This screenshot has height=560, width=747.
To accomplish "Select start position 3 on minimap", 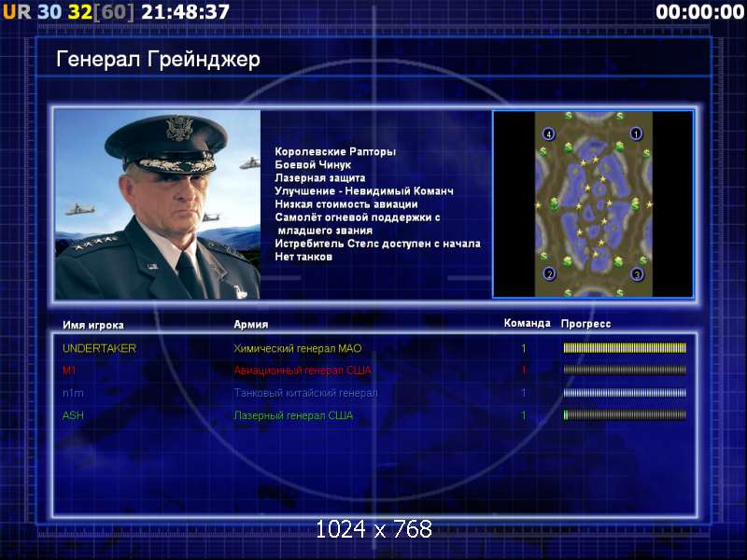I will [637, 274].
